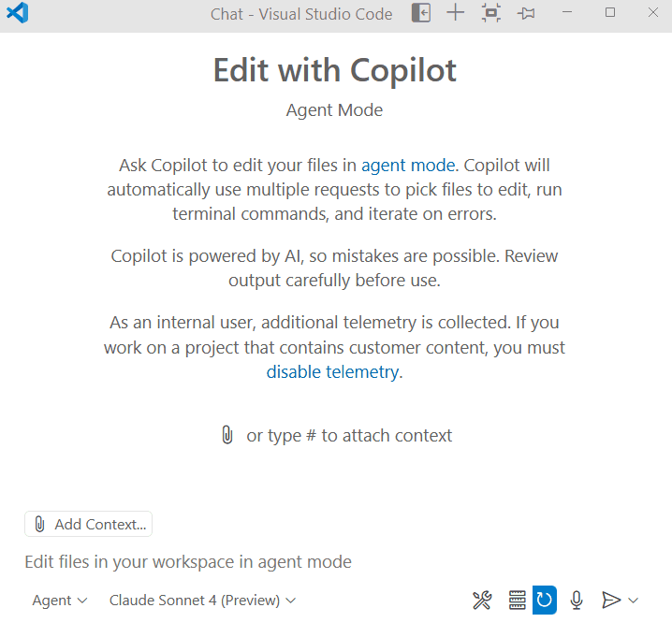Toggle compact overlay mode icon
This screenshot has width=672, height=637.
click(491, 13)
